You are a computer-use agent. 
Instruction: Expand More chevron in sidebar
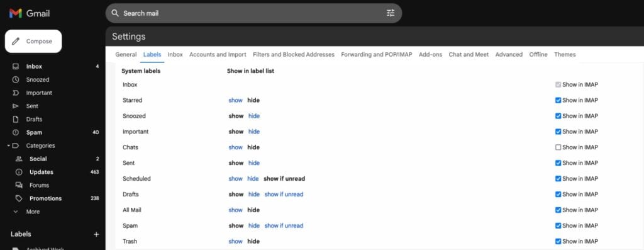pos(16,212)
